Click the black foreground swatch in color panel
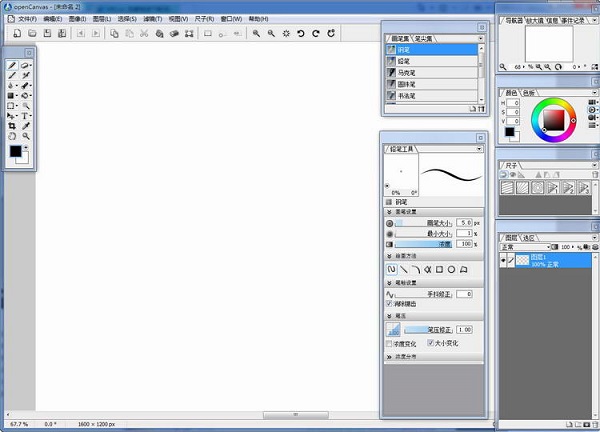 (509, 132)
